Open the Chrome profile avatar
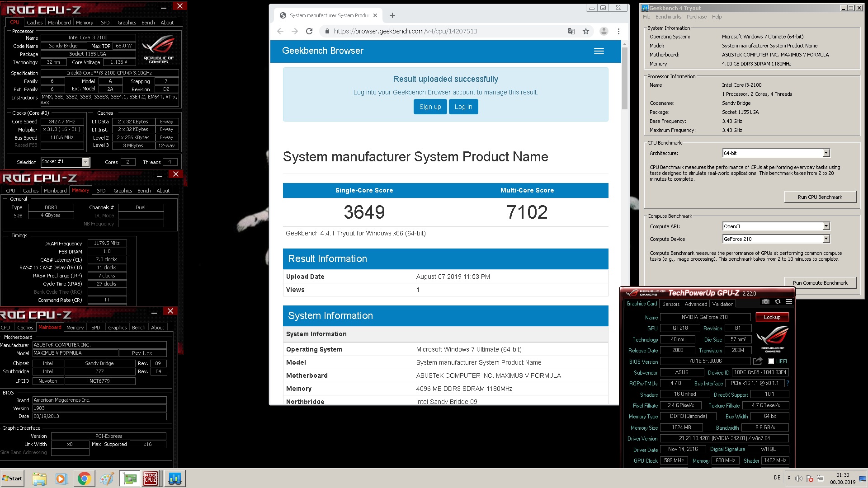 (x=604, y=31)
